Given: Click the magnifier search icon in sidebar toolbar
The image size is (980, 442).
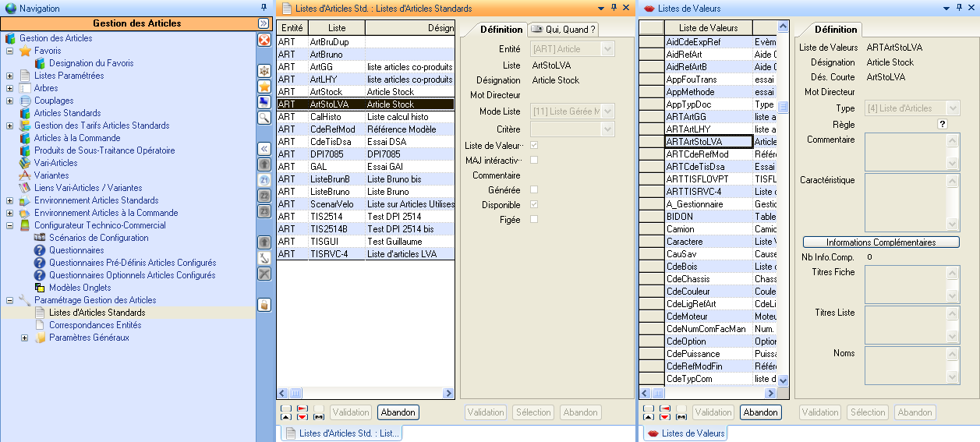Looking at the screenshot, I should point(264,118).
